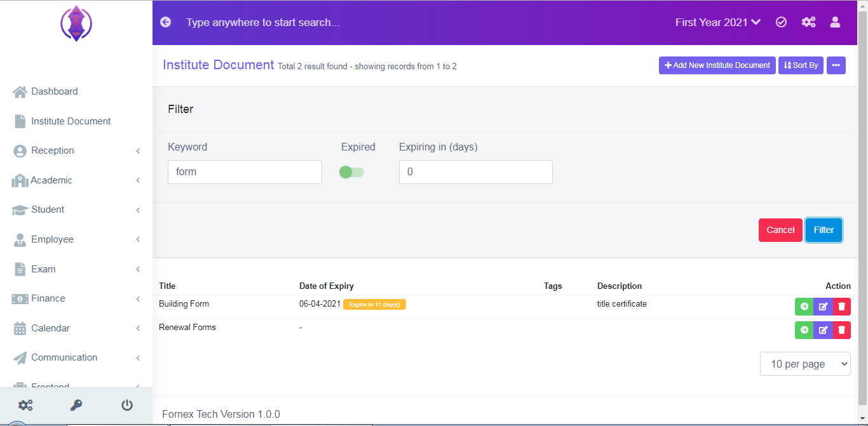This screenshot has height=426, width=868.
Task: Click the Expire in 11 day(s) badge
Action: pos(374,305)
